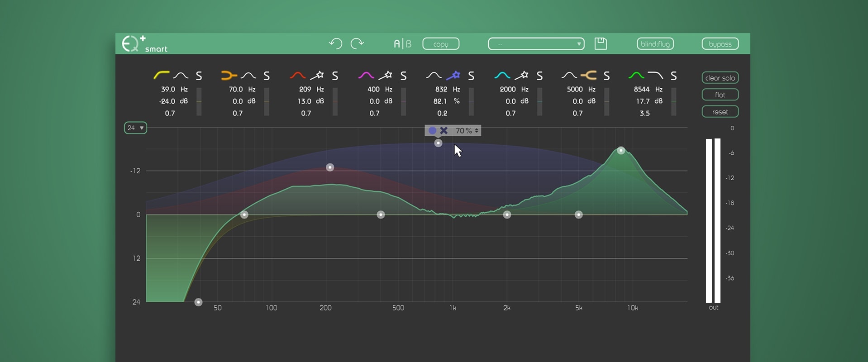The height and width of the screenshot is (362, 868).
Task: Select the white bell shape on the 832 Hz band
Action: [434, 75]
